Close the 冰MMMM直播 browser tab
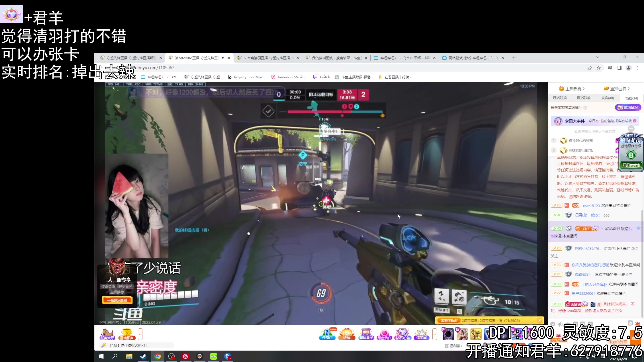This screenshot has width=644, height=362. coord(229,58)
